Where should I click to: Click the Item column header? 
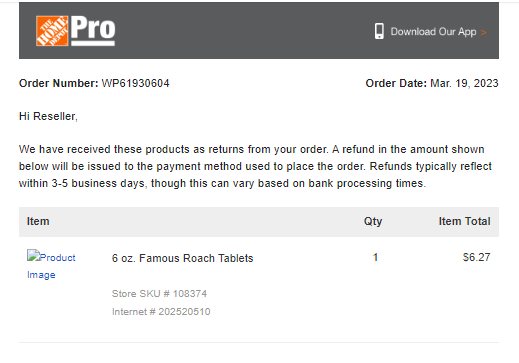[38, 221]
